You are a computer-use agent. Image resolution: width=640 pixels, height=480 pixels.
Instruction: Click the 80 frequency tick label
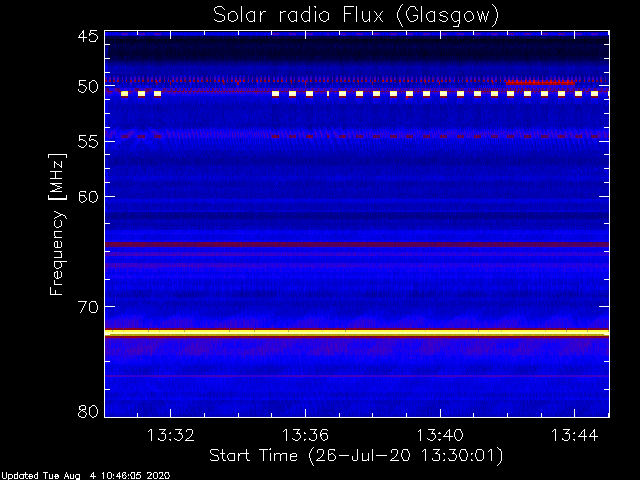click(88, 411)
